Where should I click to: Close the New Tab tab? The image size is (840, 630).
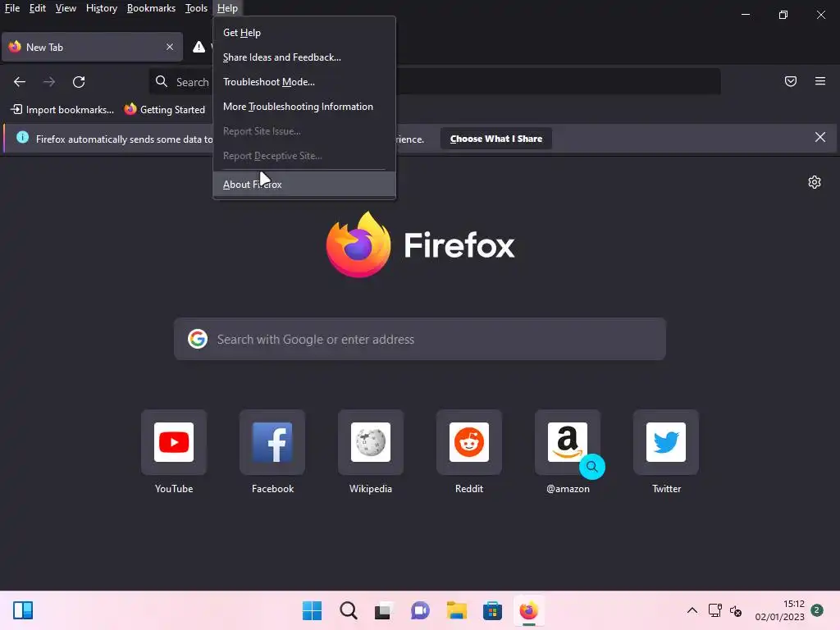click(169, 47)
